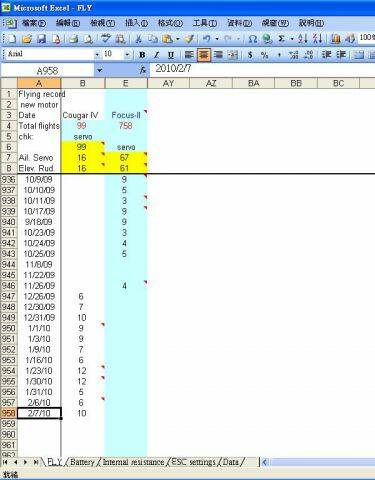This screenshot has height=480, width=375.
Task: Expand the Name Box dropdown arrow
Action: (99, 70)
